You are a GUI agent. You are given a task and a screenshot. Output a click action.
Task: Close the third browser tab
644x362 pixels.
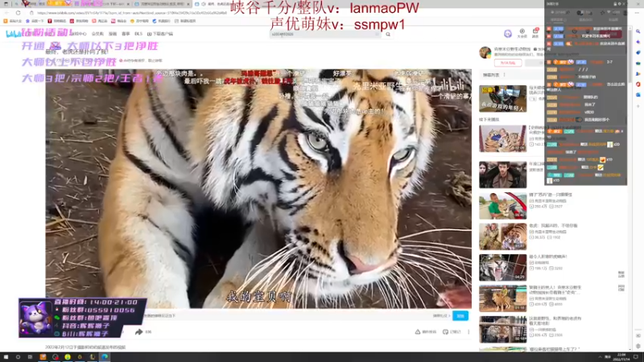[188, 4]
